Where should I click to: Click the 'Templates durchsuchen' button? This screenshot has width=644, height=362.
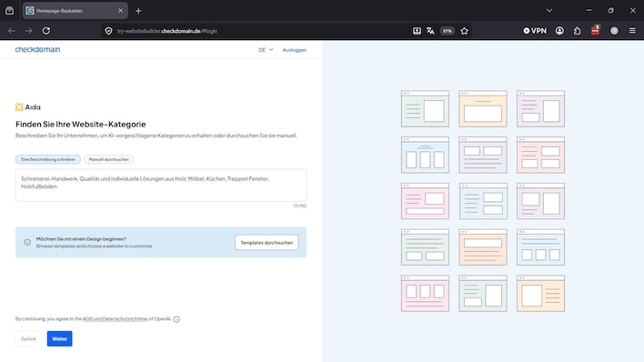(x=267, y=243)
